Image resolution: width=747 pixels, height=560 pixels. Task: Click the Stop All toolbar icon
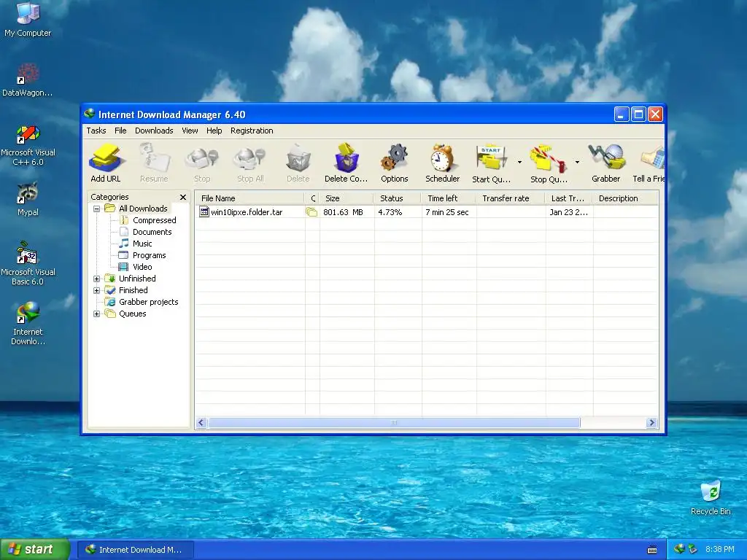250,163
